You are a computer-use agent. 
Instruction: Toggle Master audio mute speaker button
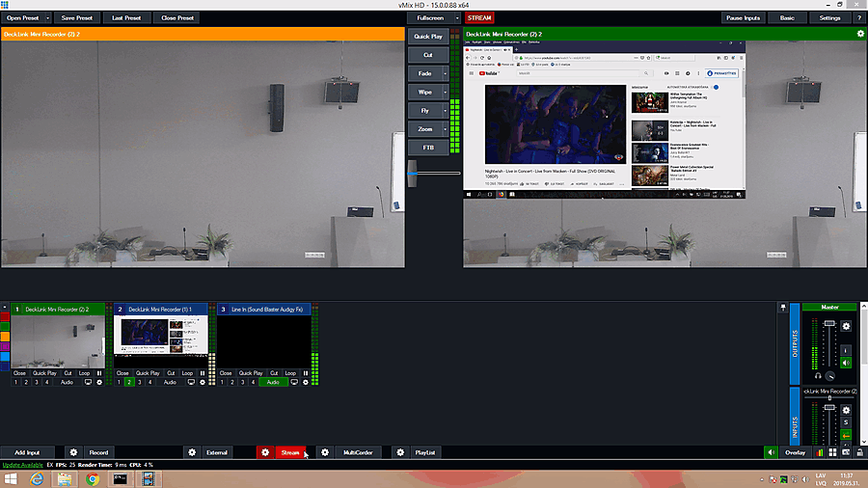846,363
